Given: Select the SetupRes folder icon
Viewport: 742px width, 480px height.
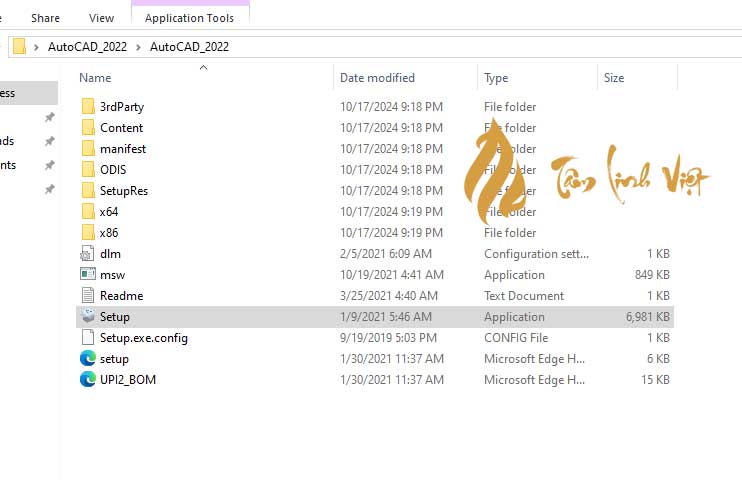Looking at the screenshot, I should click(88, 190).
